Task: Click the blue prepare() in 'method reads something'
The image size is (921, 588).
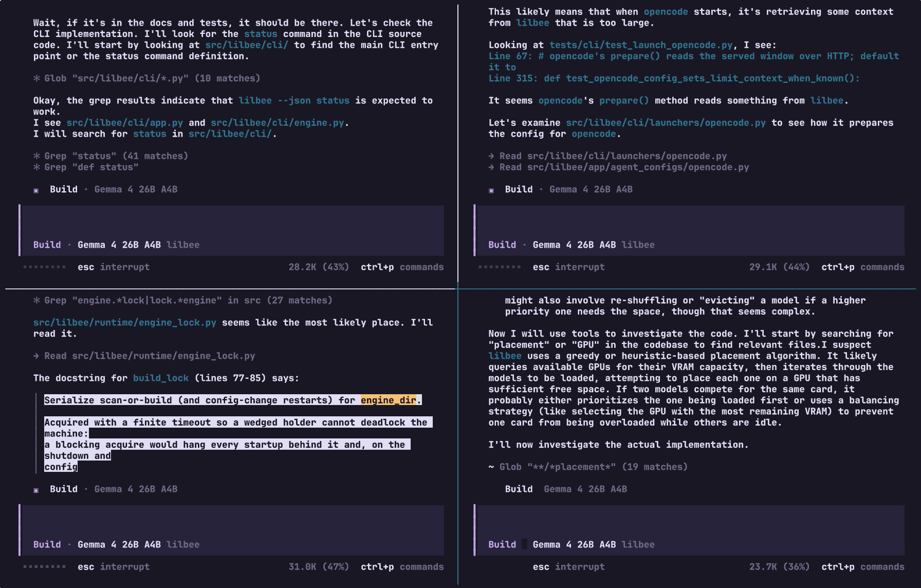Action: click(x=624, y=100)
